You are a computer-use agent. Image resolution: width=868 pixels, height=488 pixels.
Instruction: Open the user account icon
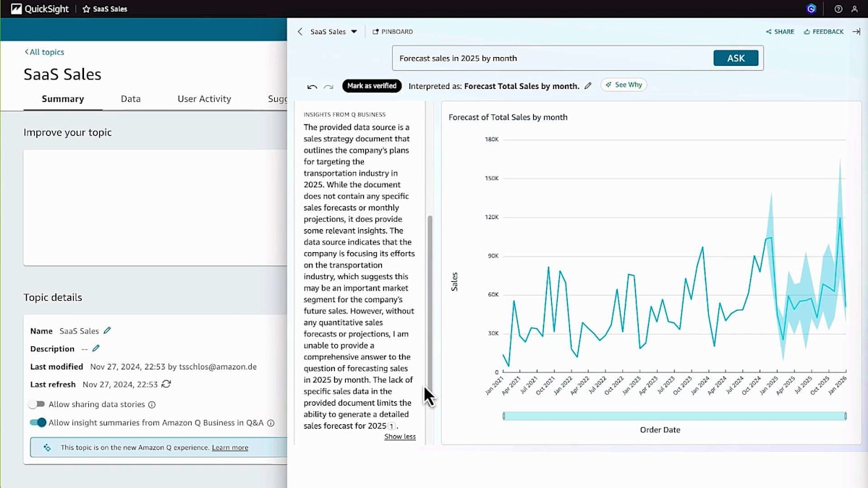coord(854,9)
